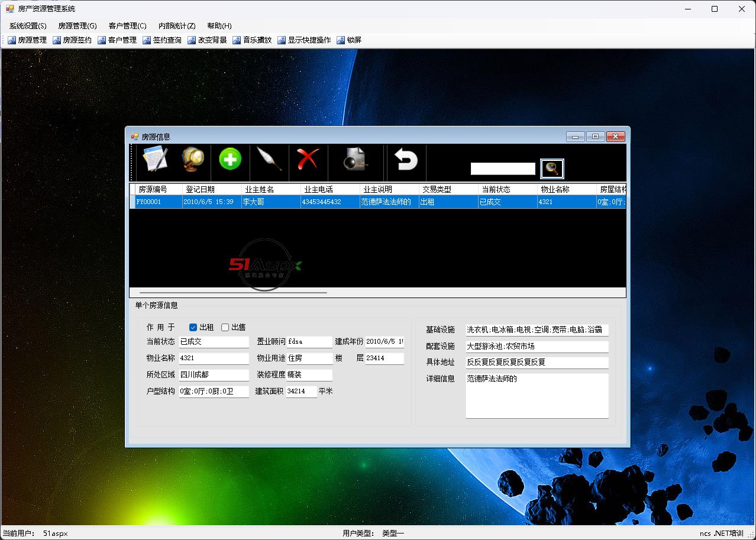
Task: Click 房源签约 in the quick toolbar
Action: 72,40
